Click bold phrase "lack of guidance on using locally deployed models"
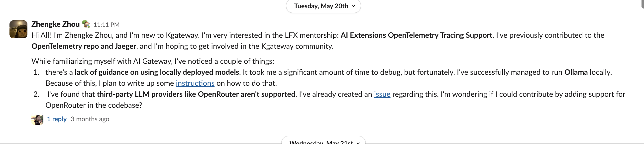 point(157,72)
